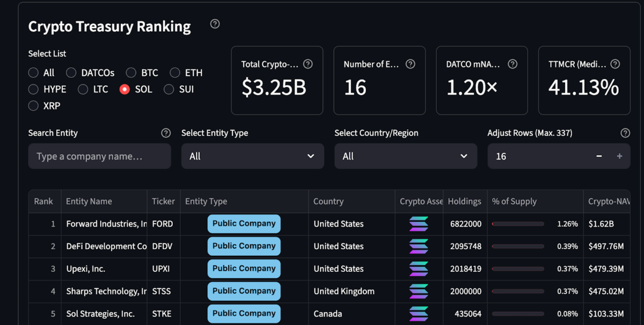Click the Sol Strategies, Inc. entity name
644x325 pixels.
click(100, 314)
